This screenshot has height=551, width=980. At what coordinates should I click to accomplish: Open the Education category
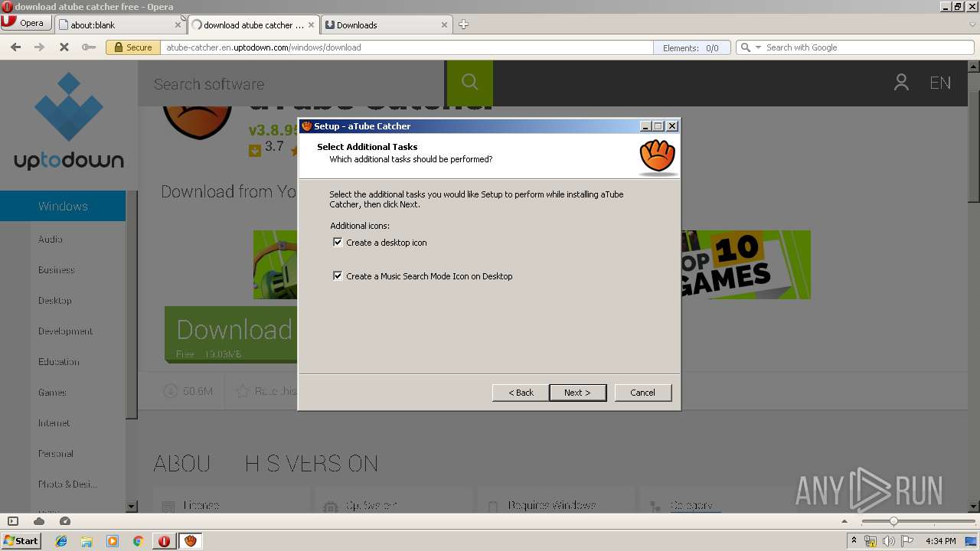(59, 362)
